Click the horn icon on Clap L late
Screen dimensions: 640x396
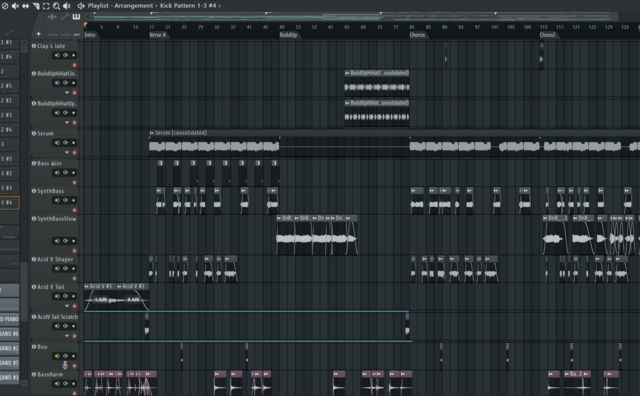coord(65,55)
